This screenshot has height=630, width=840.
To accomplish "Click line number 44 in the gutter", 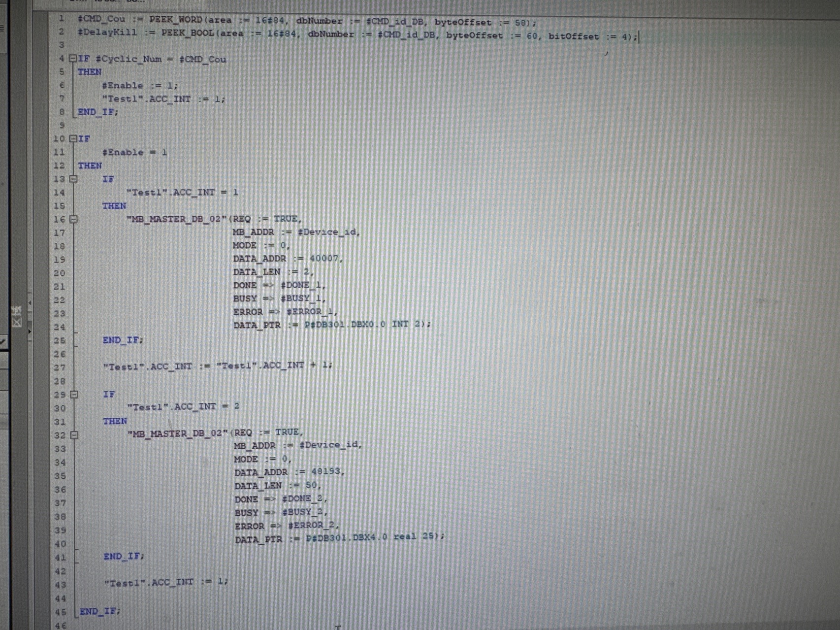I will 61,599.
